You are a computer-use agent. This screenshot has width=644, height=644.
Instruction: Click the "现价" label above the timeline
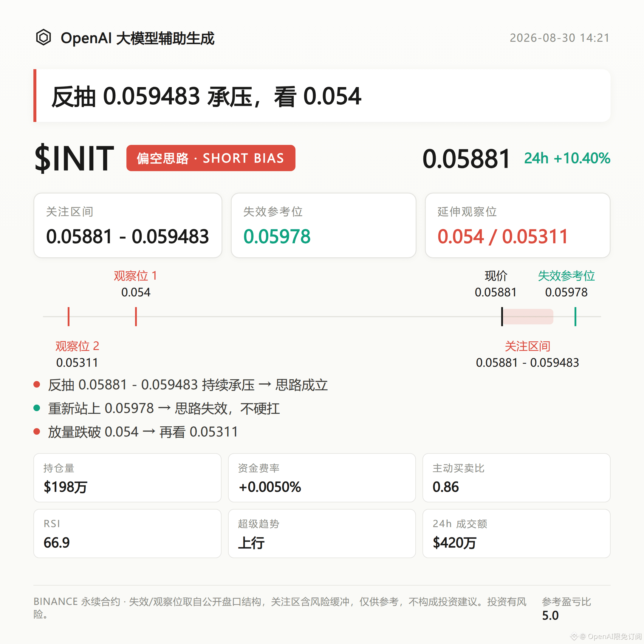click(x=496, y=276)
